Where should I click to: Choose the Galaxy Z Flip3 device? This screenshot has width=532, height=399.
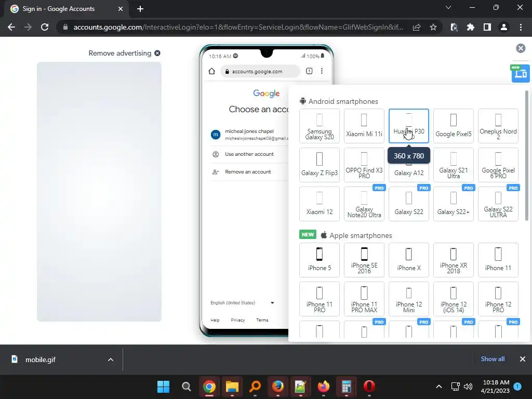tap(320, 165)
